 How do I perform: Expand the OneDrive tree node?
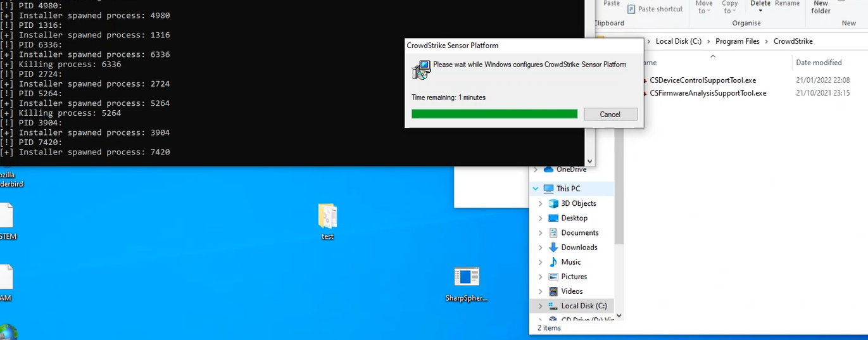coord(536,169)
